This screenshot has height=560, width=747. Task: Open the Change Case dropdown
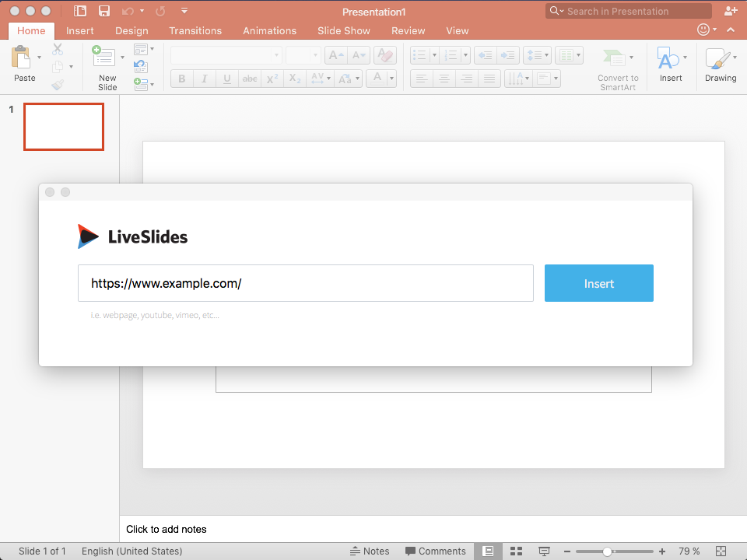[349, 79]
